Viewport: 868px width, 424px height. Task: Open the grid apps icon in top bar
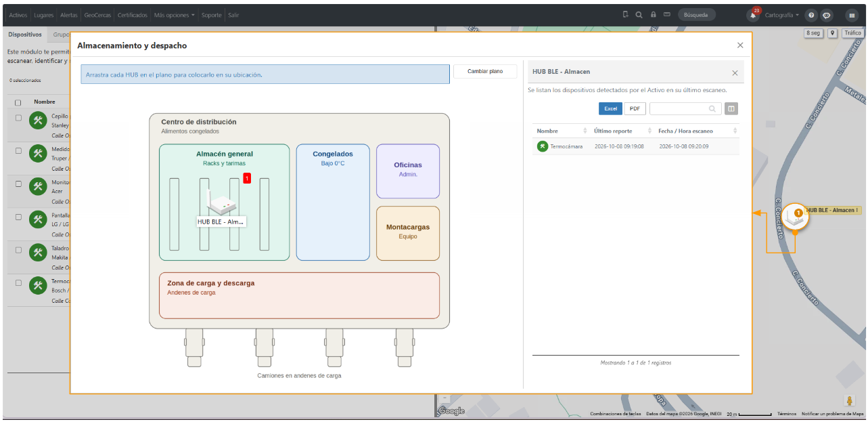coord(852,15)
